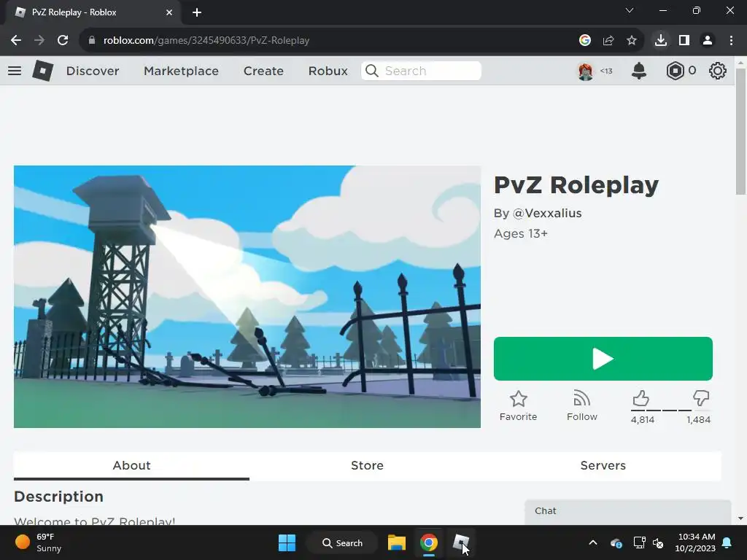Click the OneDrive cloud tray icon

616,542
